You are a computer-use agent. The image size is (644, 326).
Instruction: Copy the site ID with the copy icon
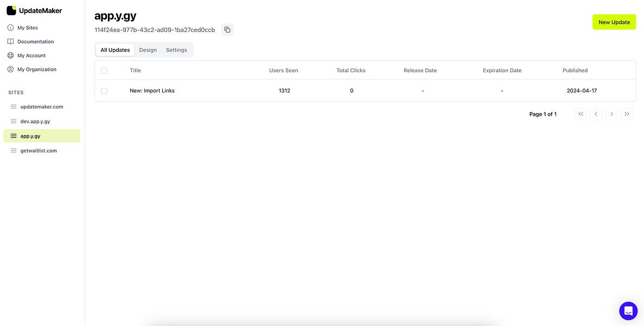pos(227,29)
